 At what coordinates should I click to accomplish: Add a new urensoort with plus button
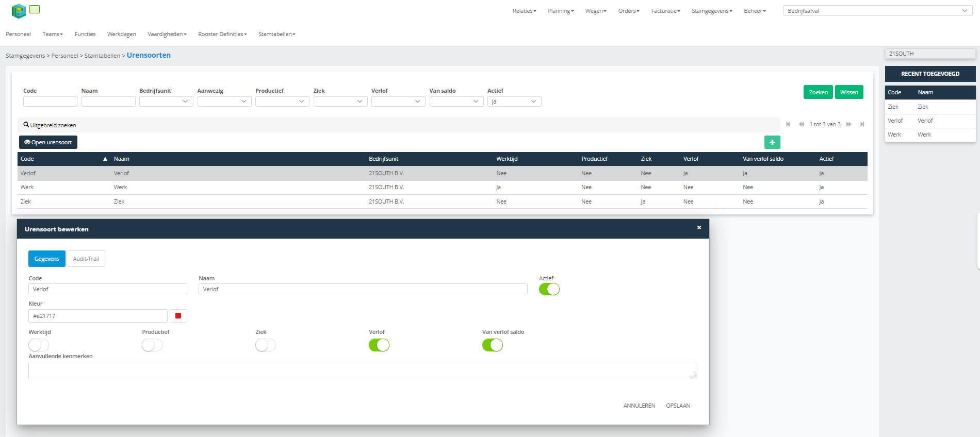click(772, 142)
